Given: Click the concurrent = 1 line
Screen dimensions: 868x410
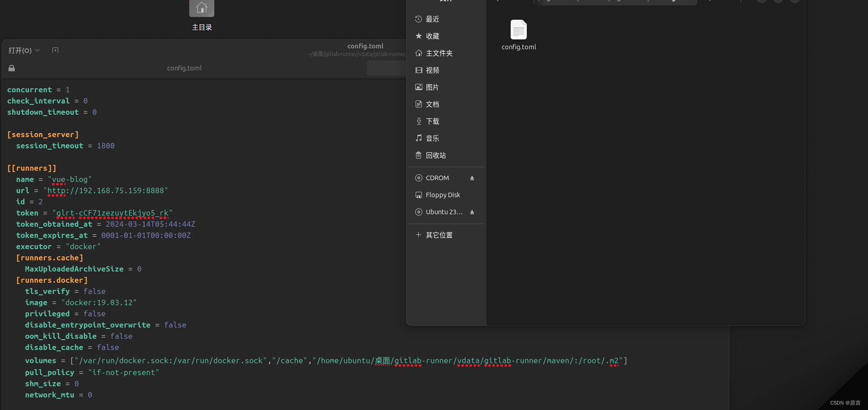Looking at the screenshot, I should [x=39, y=90].
